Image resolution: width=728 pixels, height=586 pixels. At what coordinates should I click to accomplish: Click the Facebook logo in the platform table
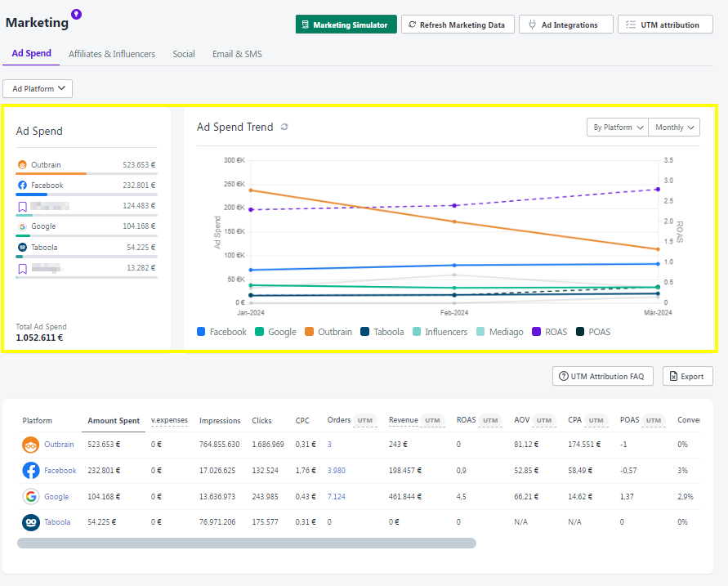pos(31,471)
